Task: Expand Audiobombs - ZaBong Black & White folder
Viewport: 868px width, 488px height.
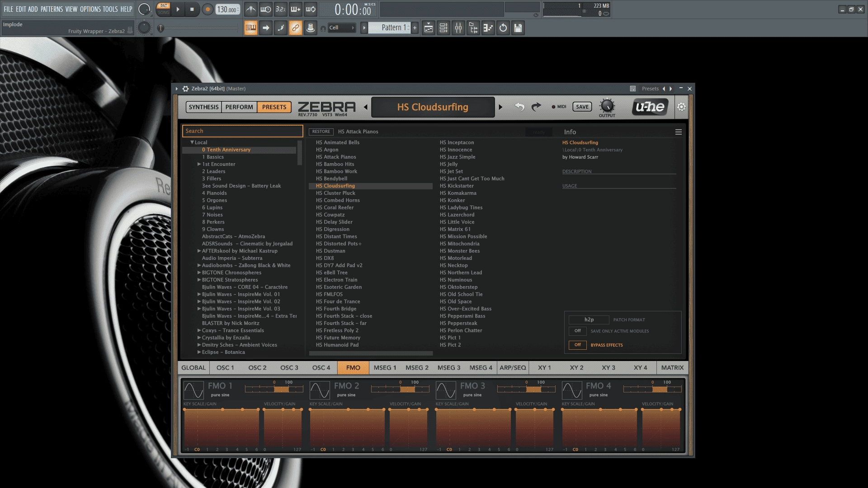Action: pos(199,265)
